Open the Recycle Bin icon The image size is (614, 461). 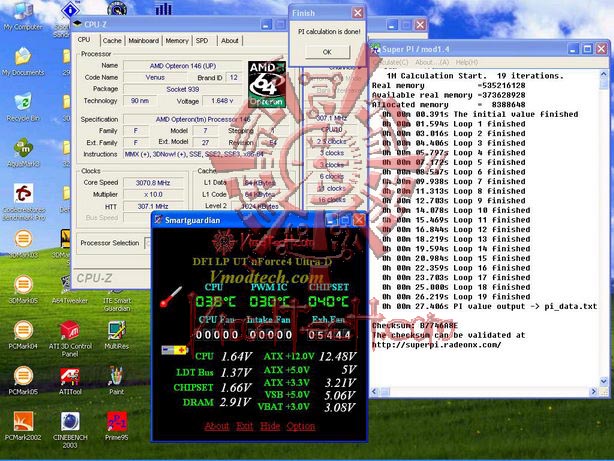tap(23, 107)
